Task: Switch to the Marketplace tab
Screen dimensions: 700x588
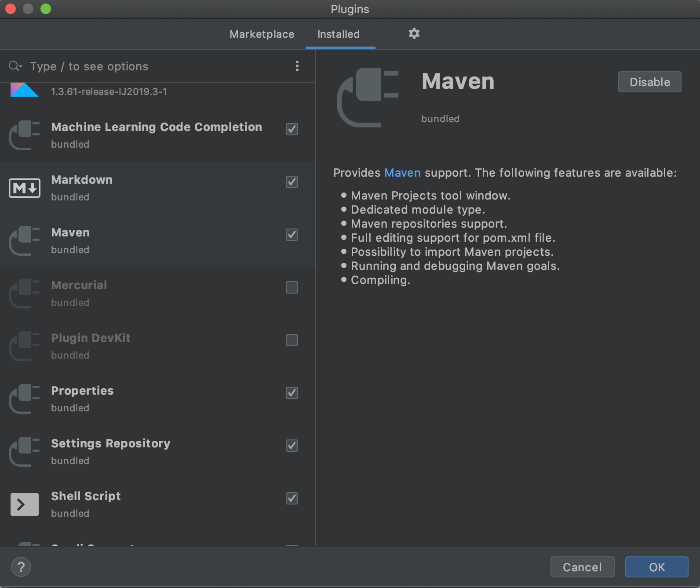Action: click(x=262, y=34)
